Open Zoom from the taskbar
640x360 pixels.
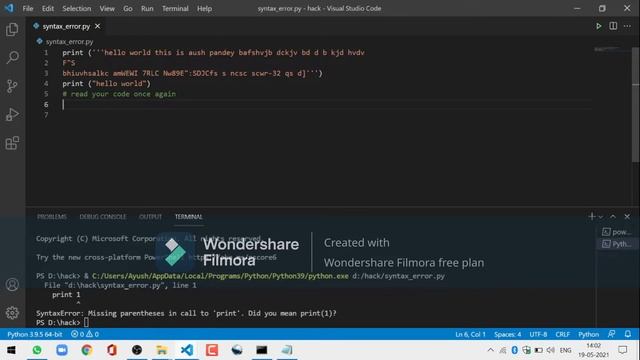click(x=62, y=350)
